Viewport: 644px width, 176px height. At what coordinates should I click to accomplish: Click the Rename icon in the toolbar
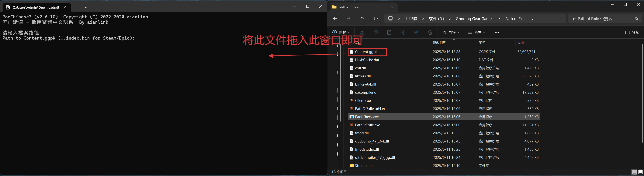[403, 32]
